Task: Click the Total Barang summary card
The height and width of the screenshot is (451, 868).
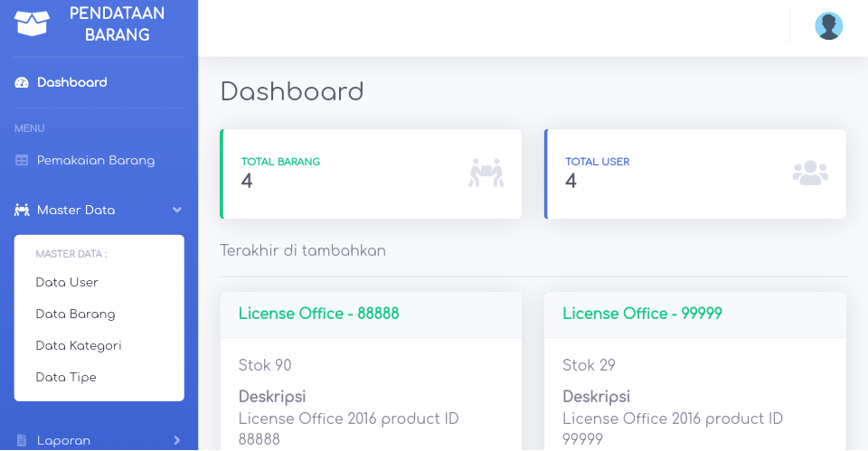Action: tap(371, 174)
